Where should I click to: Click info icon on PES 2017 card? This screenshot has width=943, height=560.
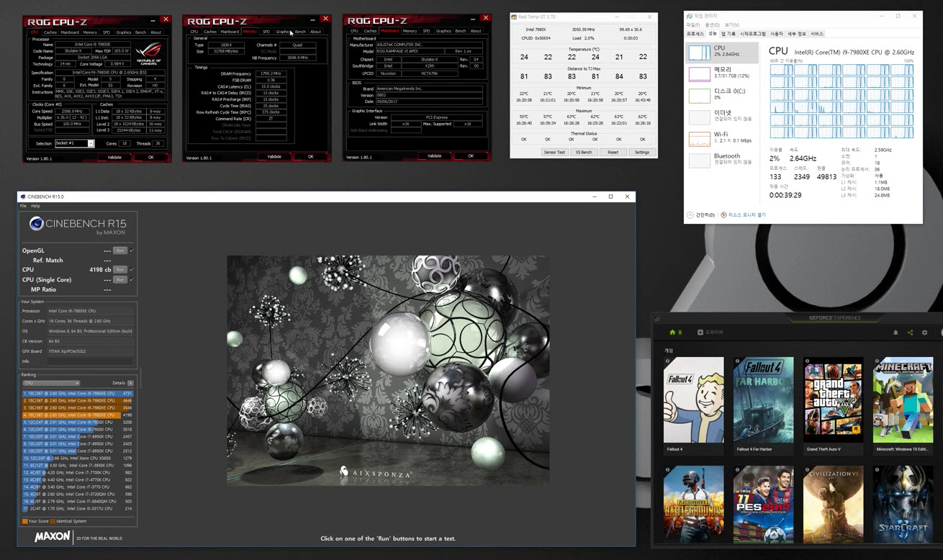tap(737, 470)
